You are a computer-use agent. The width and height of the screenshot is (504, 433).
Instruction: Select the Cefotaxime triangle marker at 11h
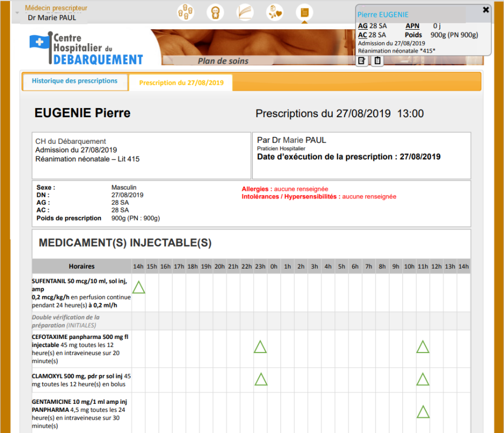pos(422,347)
